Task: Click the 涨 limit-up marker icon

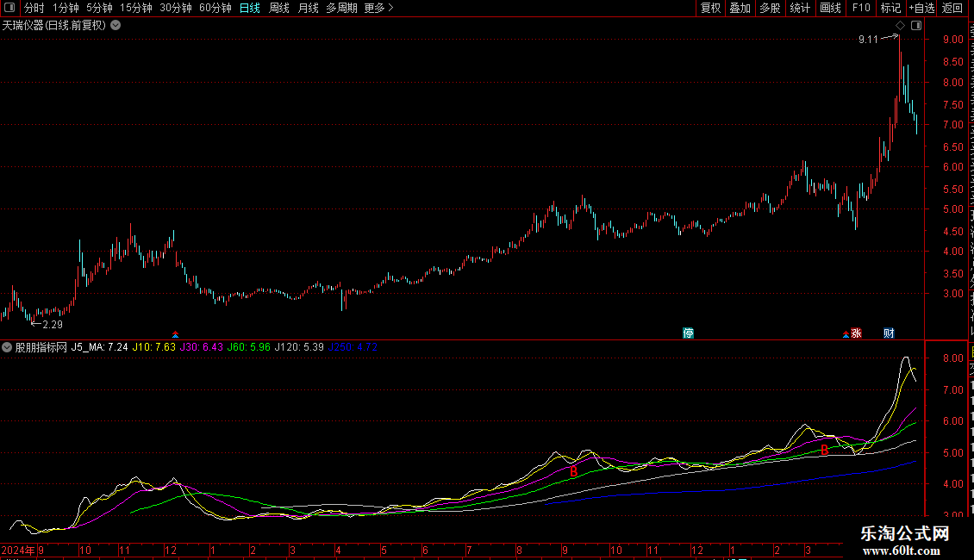Action: pos(857,333)
